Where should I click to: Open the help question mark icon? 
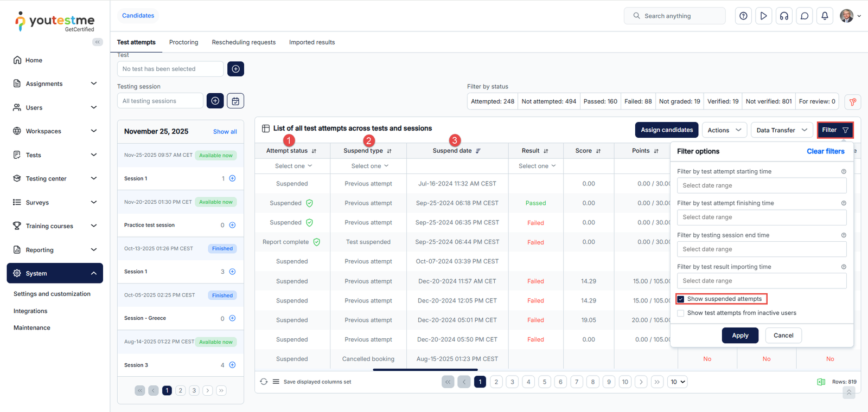click(x=743, y=16)
